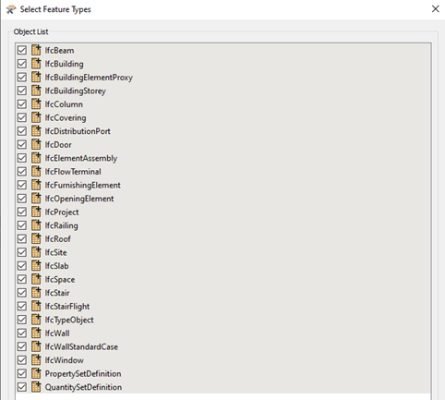The height and width of the screenshot is (400, 445).
Task: Select the icon beside IfcSite
Action: (x=36, y=252)
